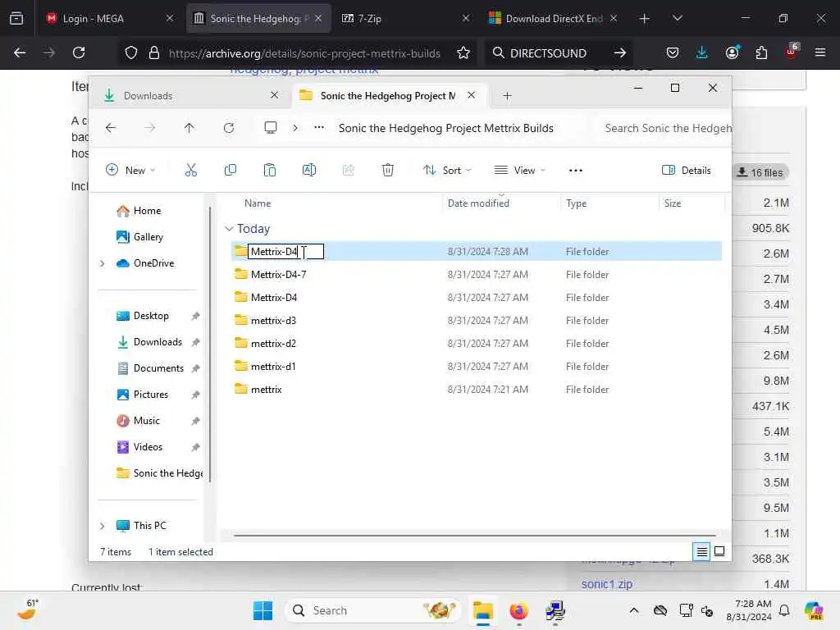Screen dimensions: 840x630
Task: Click the Cut icon in Explorer toolbar
Action: (x=190, y=171)
